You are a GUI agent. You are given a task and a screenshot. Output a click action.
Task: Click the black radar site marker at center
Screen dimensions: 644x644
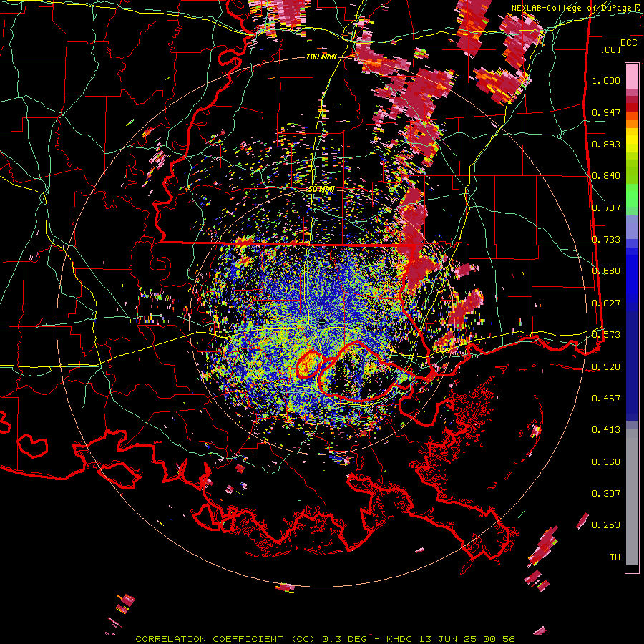[x=322, y=323]
